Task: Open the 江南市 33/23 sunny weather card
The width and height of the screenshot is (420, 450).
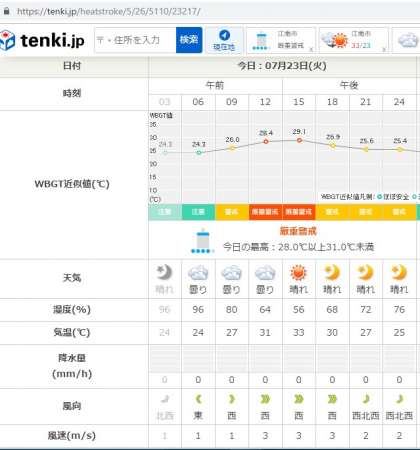Action: coord(354,40)
